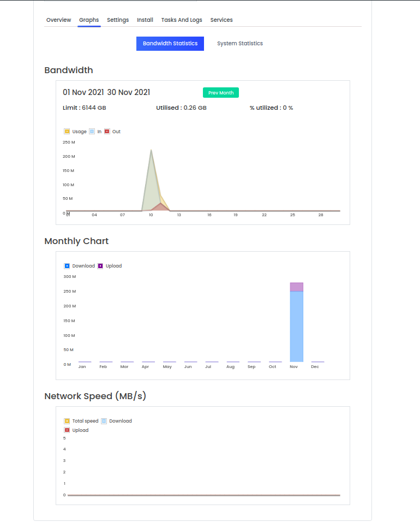This screenshot has height=522, width=420.
Task: Switch to the Settings tab
Action: tap(118, 20)
